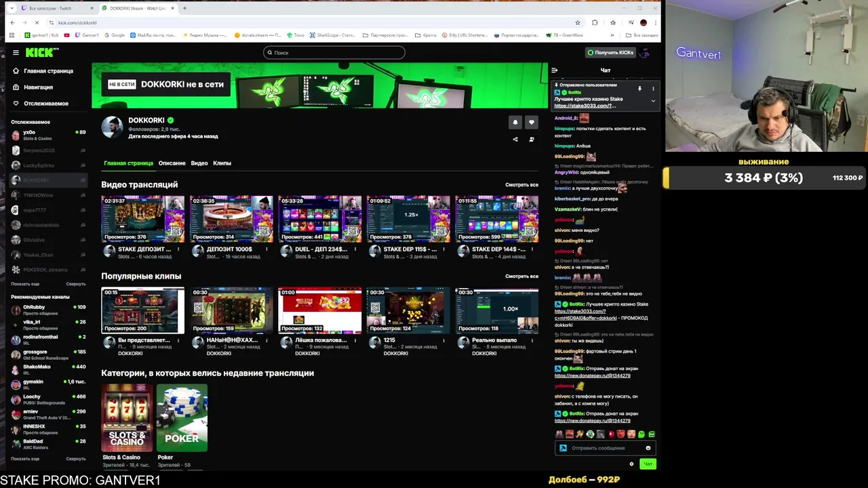868x488 pixels.
Task: Open the Google bookmark
Action: [114, 35]
